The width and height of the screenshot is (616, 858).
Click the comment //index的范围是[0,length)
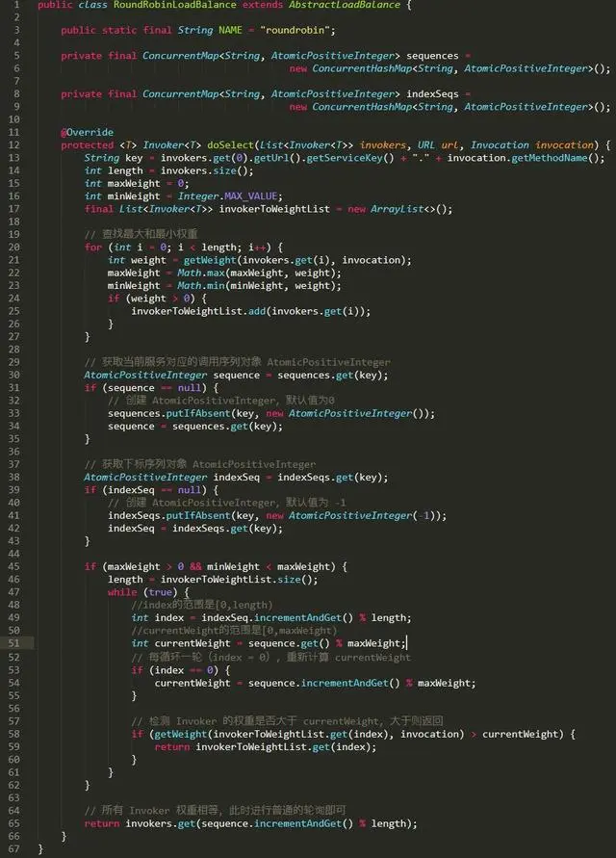[201, 605]
